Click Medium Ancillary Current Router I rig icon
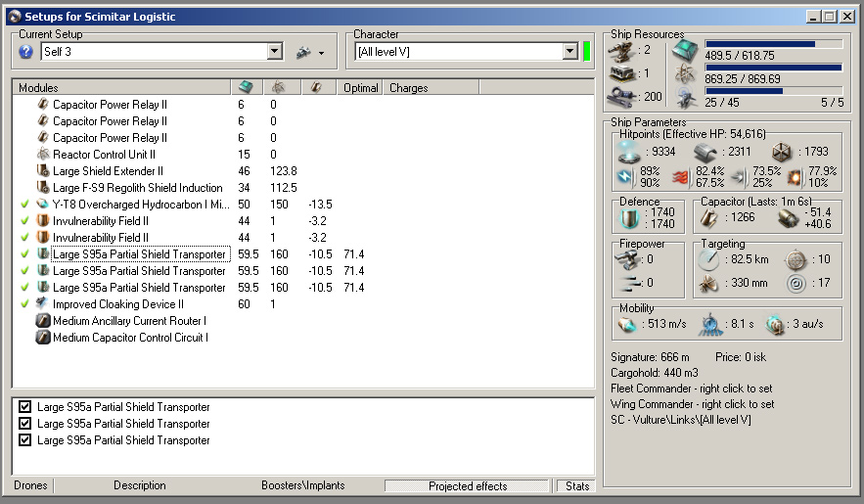The width and height of the screenshot is (864, 504). [42, 321]
